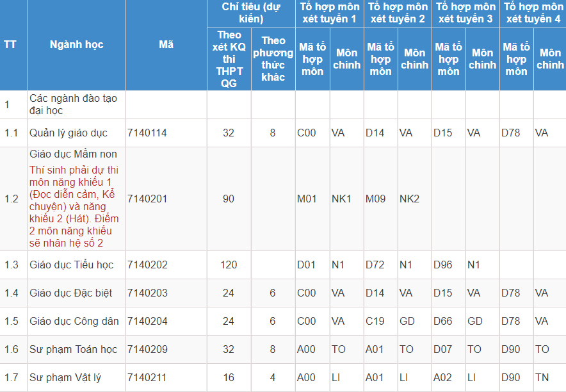Click the D96 combination code
566x392 pixels.
pyautogui.click(x=443, y=265)
